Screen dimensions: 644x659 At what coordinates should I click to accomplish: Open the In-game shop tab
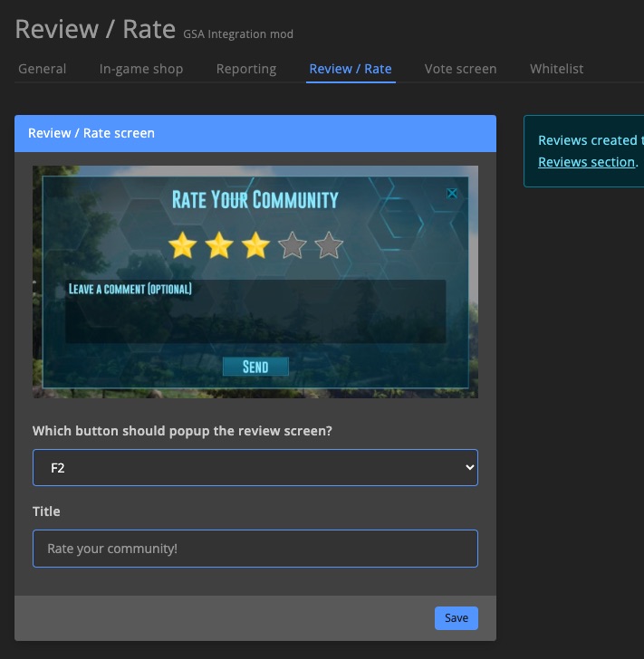click(141, 69)
